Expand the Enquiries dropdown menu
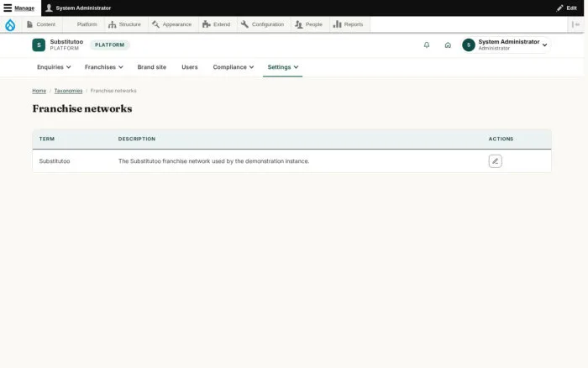Viewport: 588px width, 368px height. [x=54, y=67]
